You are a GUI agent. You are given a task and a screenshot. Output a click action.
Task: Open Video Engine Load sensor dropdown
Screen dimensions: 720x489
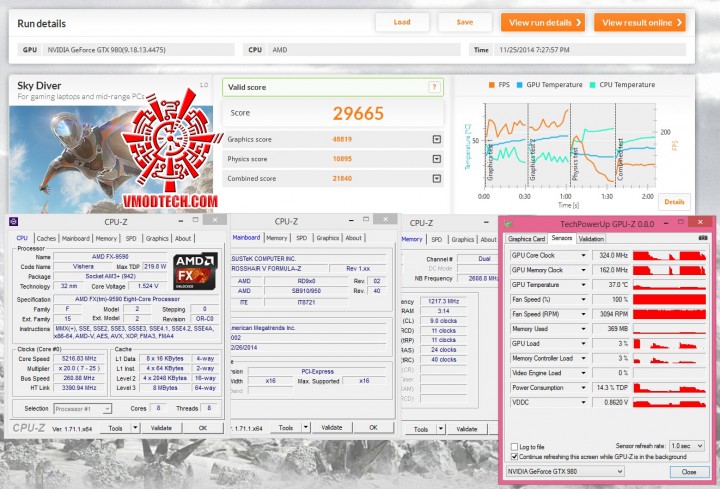point(584,373)
